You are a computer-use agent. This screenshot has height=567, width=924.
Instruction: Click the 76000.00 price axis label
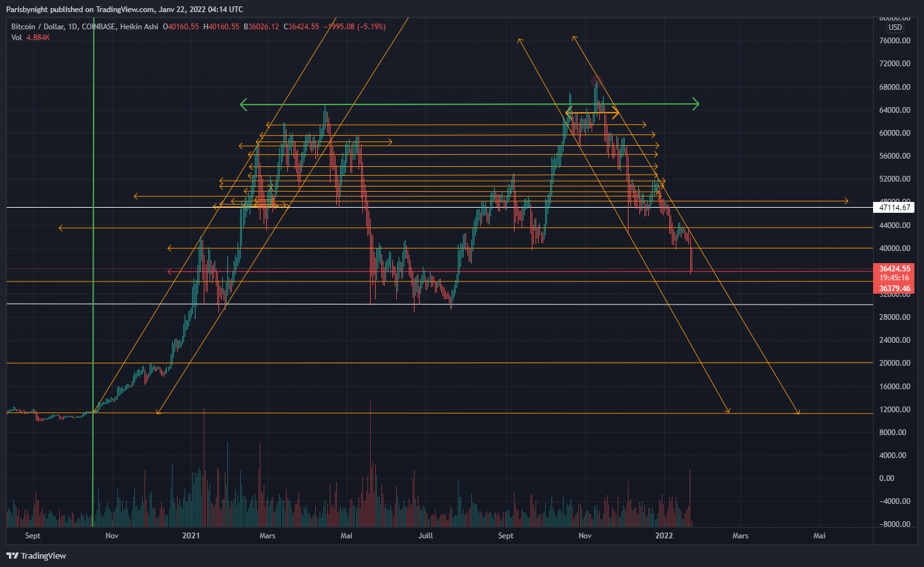point(894,41)
